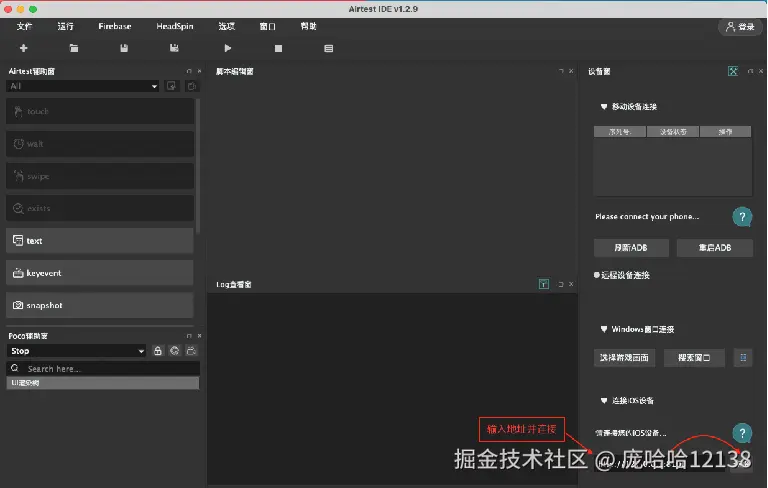Run the script with the play button
The height and width of the screenshot is (488, 768).
(x=228, y=48)
